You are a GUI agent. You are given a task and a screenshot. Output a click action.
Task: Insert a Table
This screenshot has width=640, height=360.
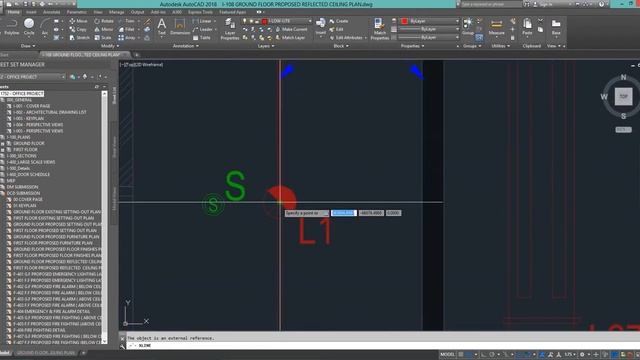coord(202,38)
